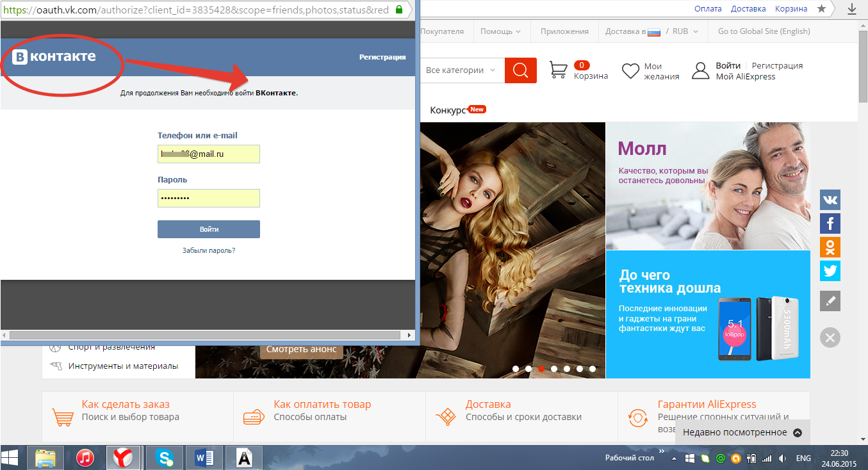Click the Телефон или e-mail input field

tap(209, 154)
